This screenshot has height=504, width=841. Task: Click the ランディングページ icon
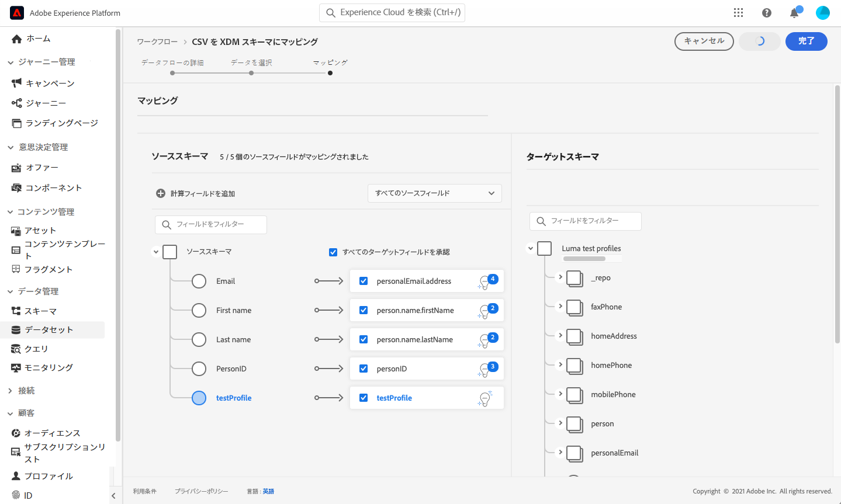coord(16,123)
